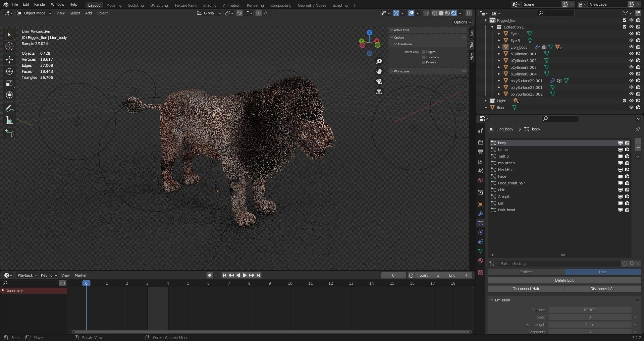Enable the Locations checkbox
This screenshot has height=341, width=644.
click(424, 57)
